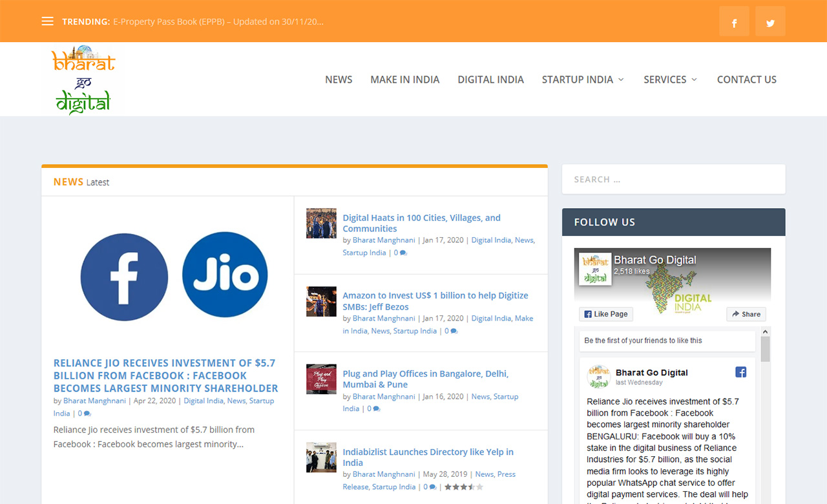Viewport: 827px width, 504px height.
Task: Click the Search input field
Action: pyautogui.click(x=674, y=179)
